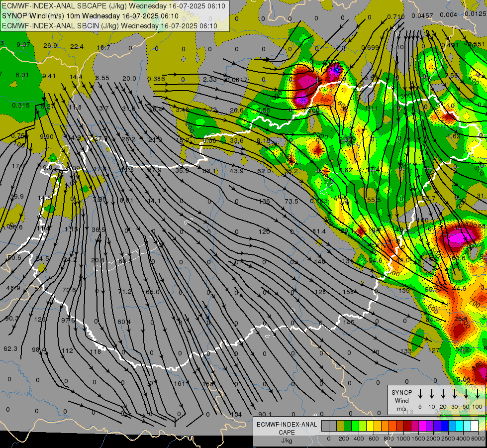
Task: Click the map value 65.0
Action: pos(153,292)
